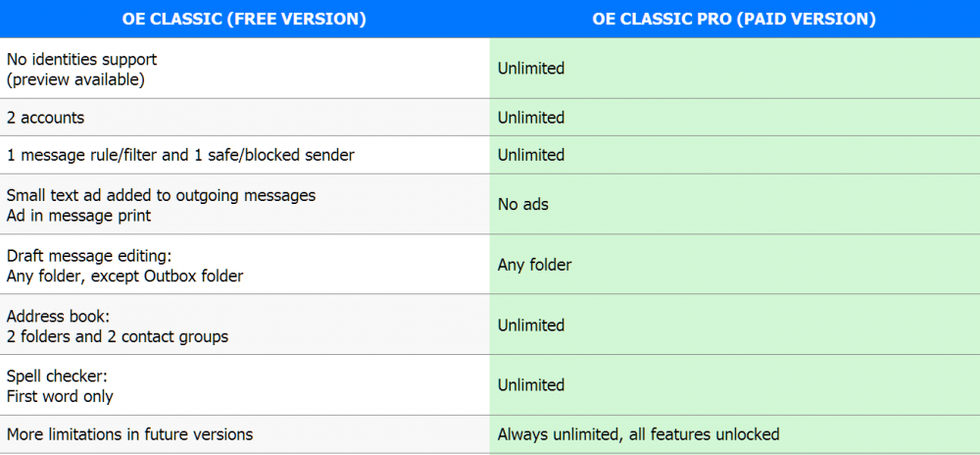Click the "Draft message editing:" label
The width and height of the screenshot is (980, 455).
tap(89, 256)
